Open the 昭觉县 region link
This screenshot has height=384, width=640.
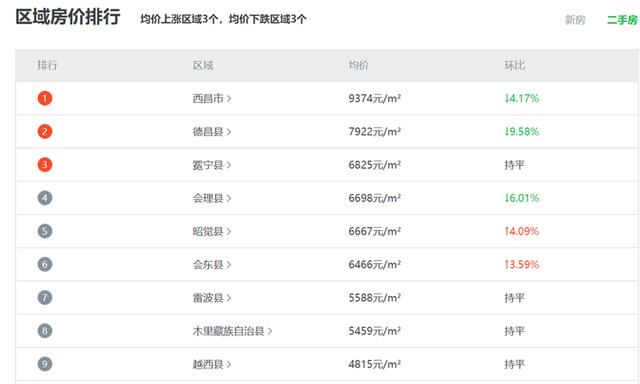click(212, 231)
